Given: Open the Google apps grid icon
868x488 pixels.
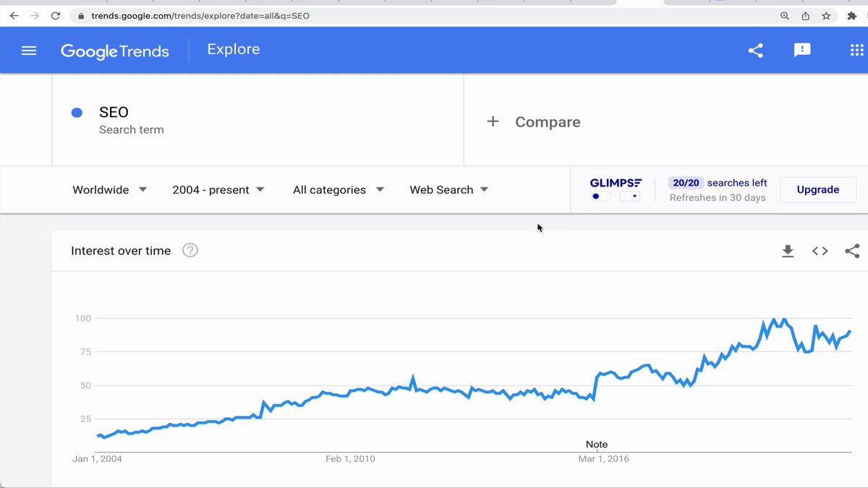Looking at the screenshot, I should 856,51.
